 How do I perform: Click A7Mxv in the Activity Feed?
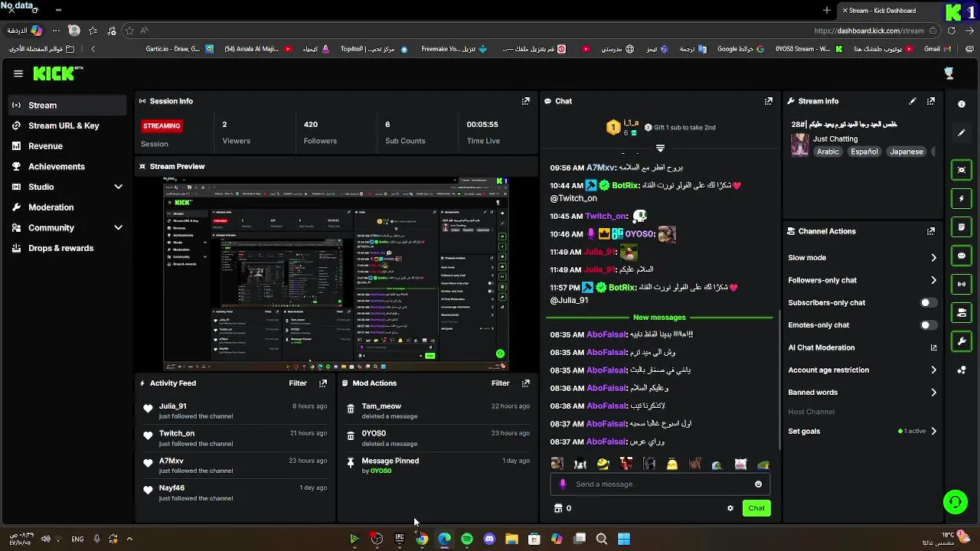click(x=171, y=461)
